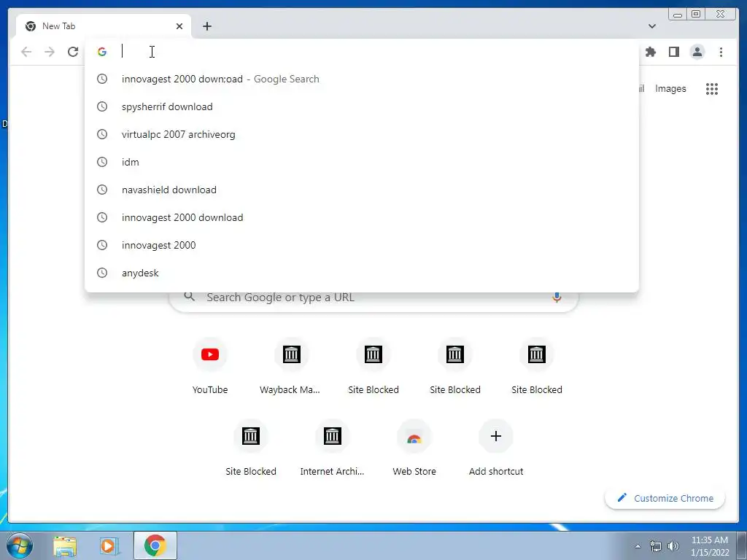Open the YouTube shortcut

click(x=209, y=365)
